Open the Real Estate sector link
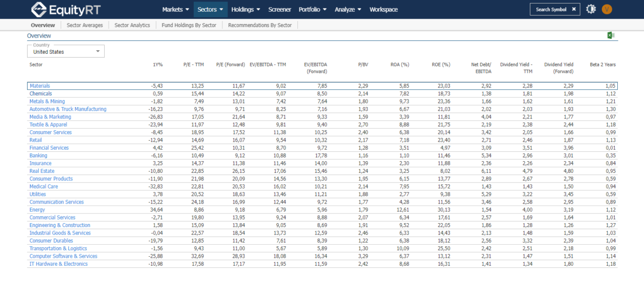This screenshot has width=644, height=304. click(42, 171)
